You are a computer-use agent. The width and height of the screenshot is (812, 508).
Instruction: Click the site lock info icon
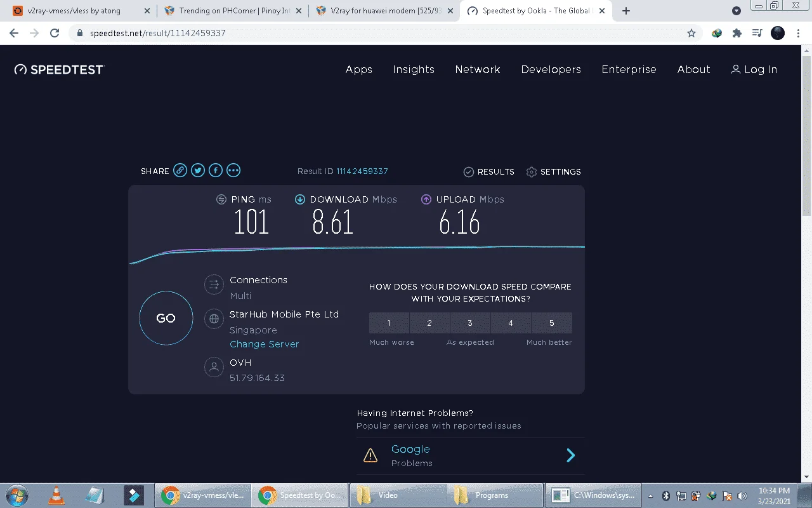[79, 33]
